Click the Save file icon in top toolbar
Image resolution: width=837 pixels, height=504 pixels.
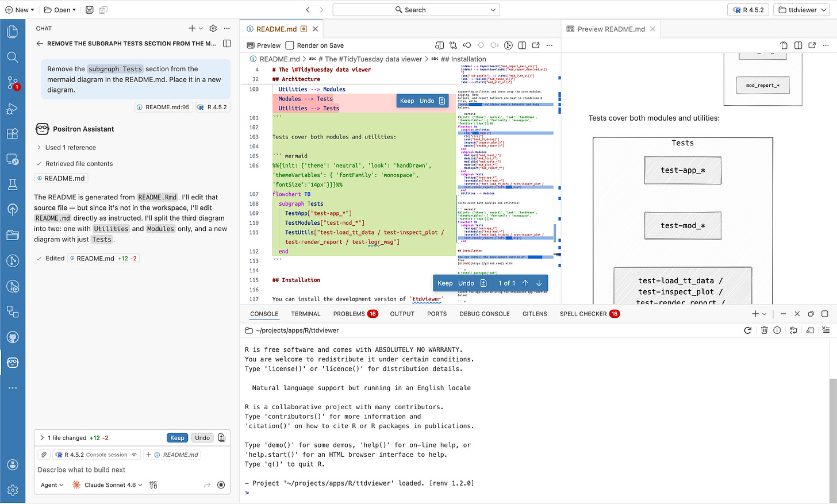pos(89,10)
